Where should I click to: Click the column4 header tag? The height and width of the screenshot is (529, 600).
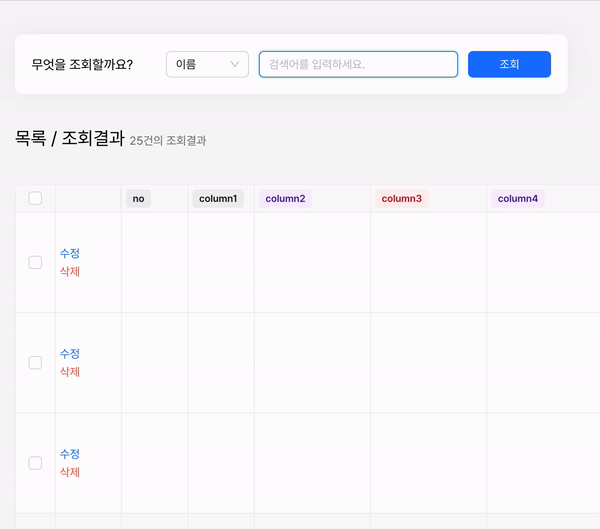(517, 198)
